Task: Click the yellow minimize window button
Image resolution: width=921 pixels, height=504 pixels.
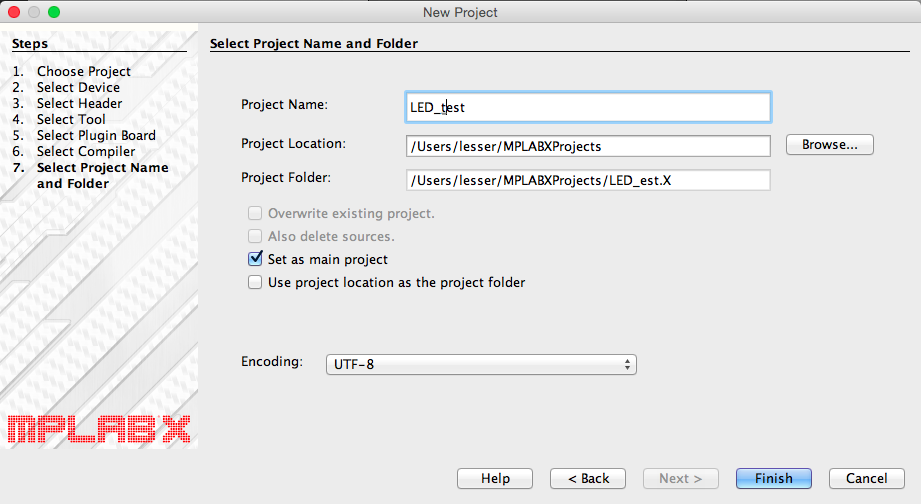Action: 34,12
